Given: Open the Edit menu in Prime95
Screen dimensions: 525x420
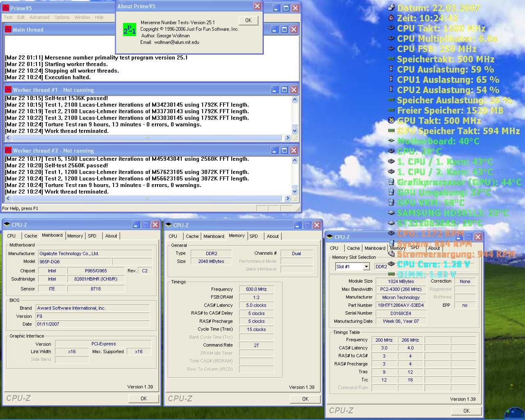Looking at the screenshot, I should pos(21,17).
